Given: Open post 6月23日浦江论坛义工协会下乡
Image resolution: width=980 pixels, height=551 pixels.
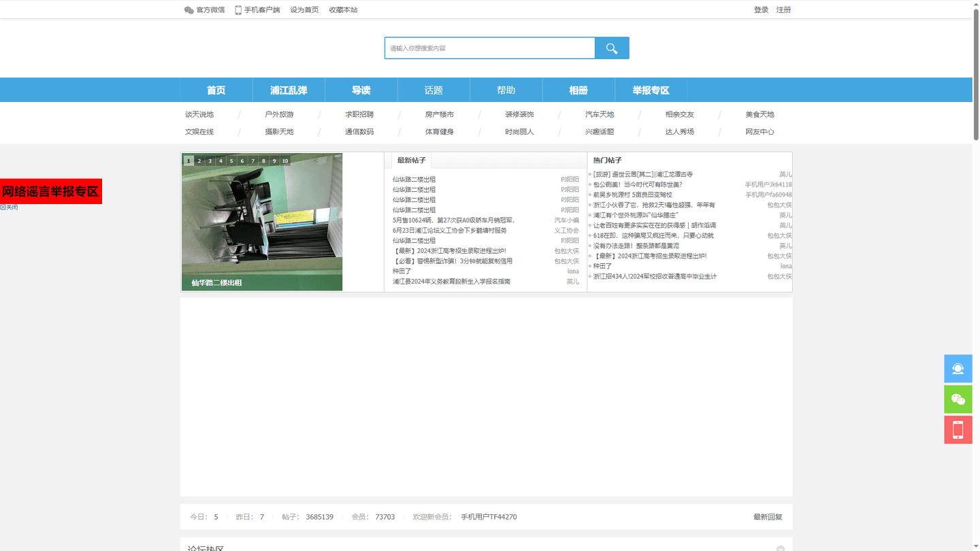Looking at the screenshot, I should (449, 231).
